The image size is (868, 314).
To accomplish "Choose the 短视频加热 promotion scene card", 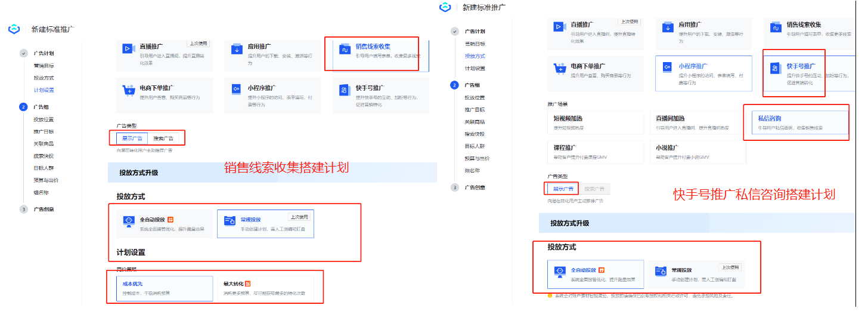I will (596, 122).
